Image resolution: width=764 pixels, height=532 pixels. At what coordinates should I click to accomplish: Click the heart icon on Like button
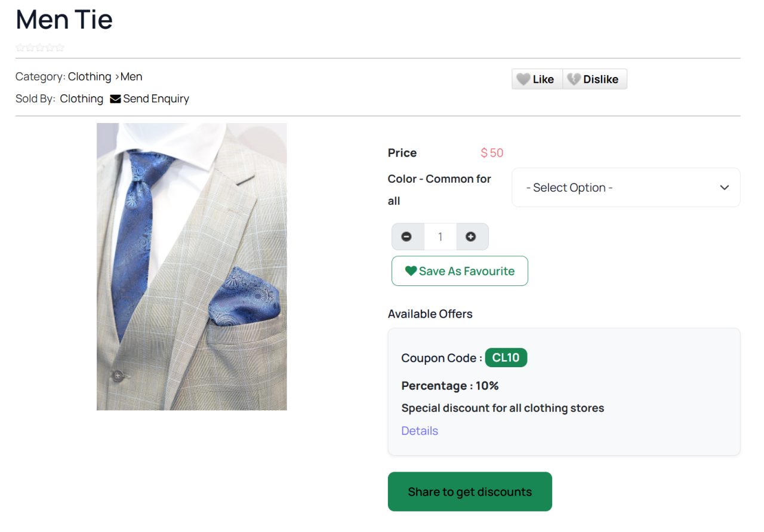[x=523, y=79]
